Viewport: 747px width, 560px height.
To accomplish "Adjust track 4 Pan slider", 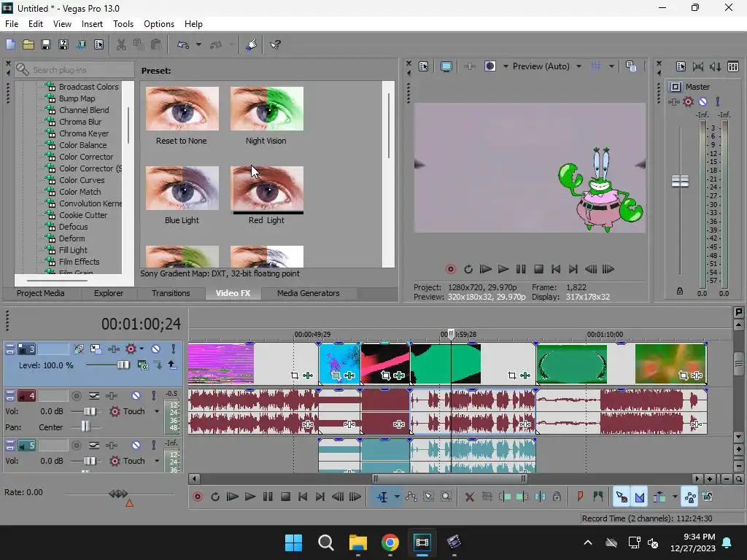I will (x=85, y=427).
